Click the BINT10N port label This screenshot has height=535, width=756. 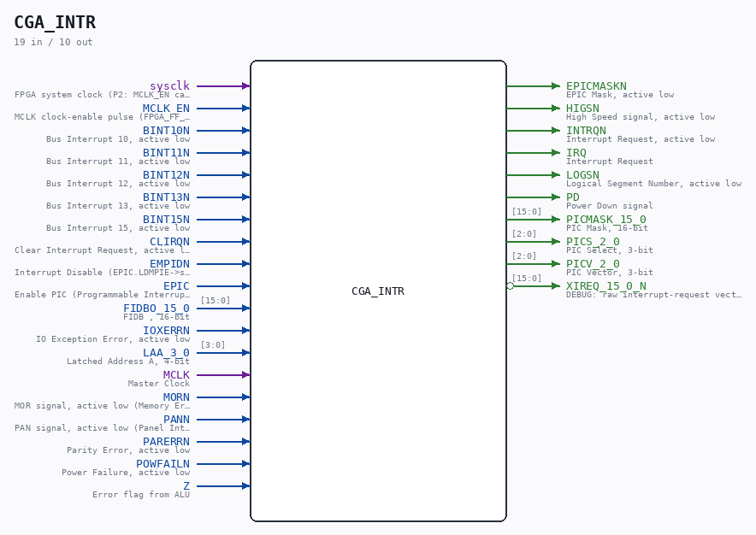[167, 130]
